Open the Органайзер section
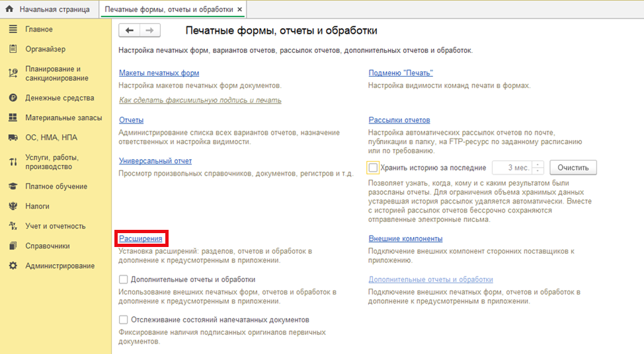Viewport: 644px width, 354px height. [45, 49]
